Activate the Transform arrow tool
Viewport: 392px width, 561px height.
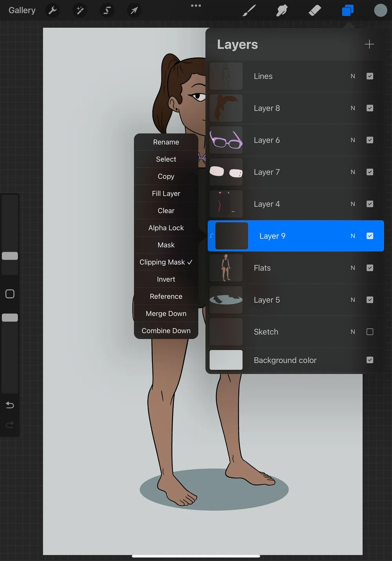point(134,10)
